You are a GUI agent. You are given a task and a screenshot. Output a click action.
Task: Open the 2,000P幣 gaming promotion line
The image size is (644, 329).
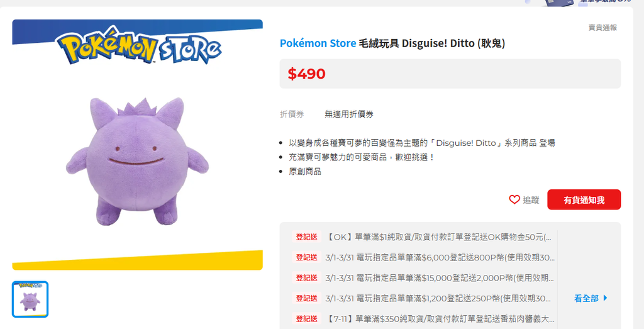click(x=440, y=277)
